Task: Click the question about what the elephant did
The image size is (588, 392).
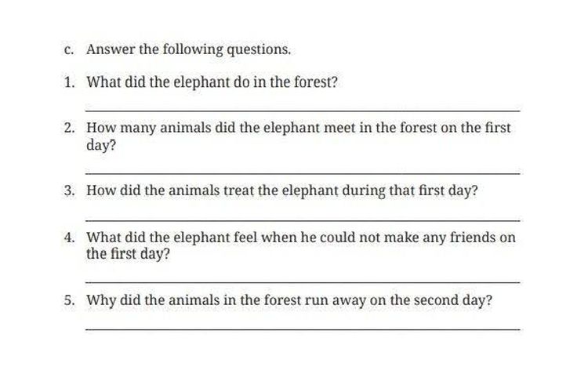Action: (212, 82)
